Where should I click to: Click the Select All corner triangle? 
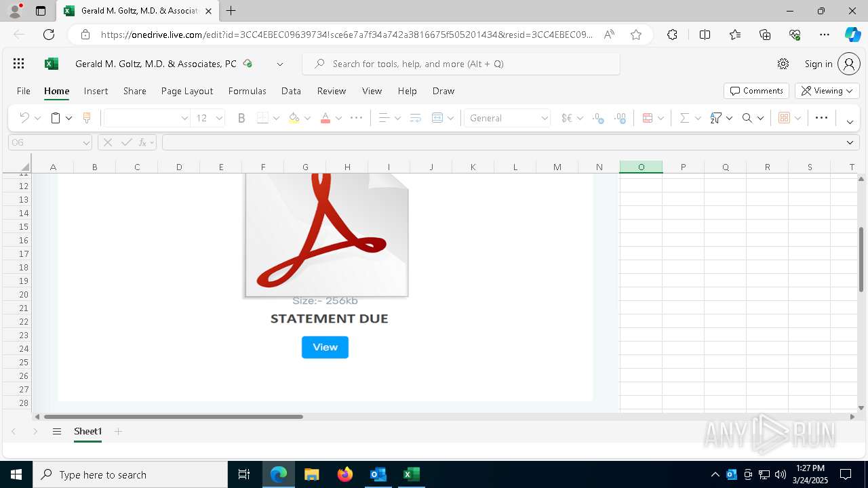pyautogui.click(x=25, y=167)
